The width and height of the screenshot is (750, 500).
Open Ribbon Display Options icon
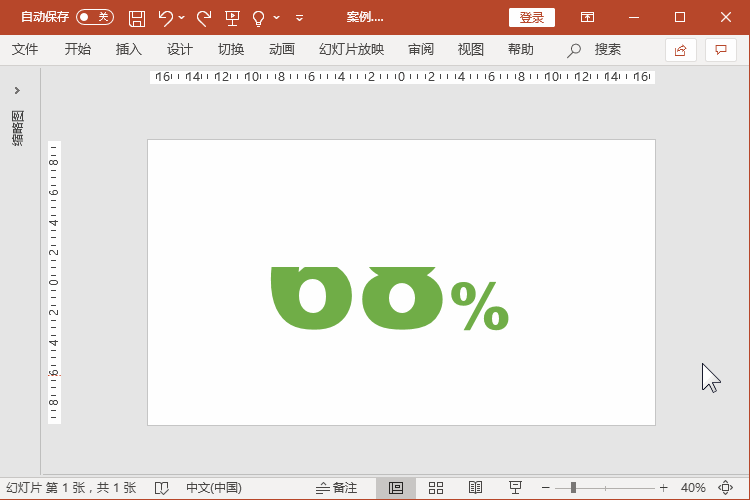tap(587, 18)
